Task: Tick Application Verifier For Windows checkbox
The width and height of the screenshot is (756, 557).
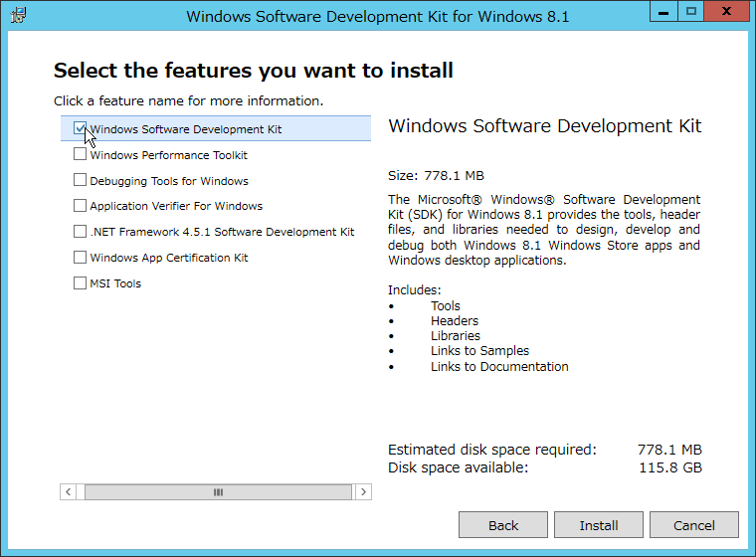Action: [80, 206]
